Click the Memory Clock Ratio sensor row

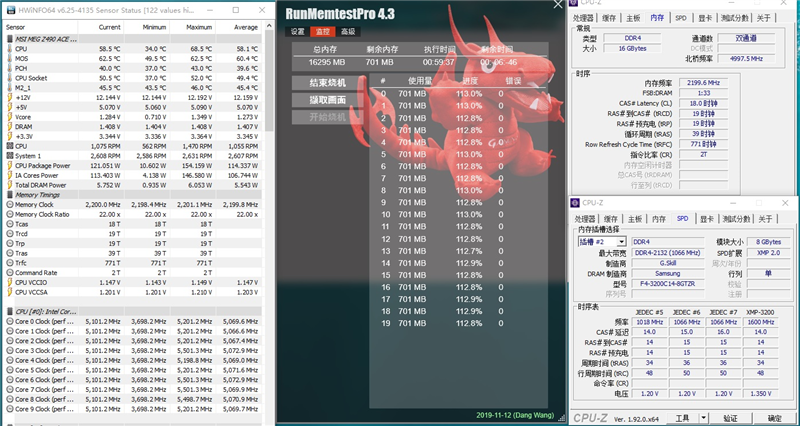coord(133,214)
